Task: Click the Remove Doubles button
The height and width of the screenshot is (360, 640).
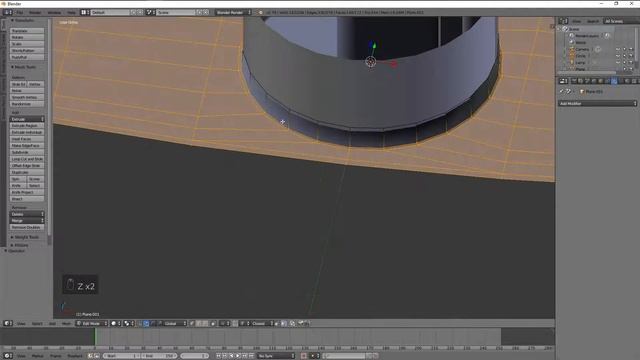Action: [27, 227]
